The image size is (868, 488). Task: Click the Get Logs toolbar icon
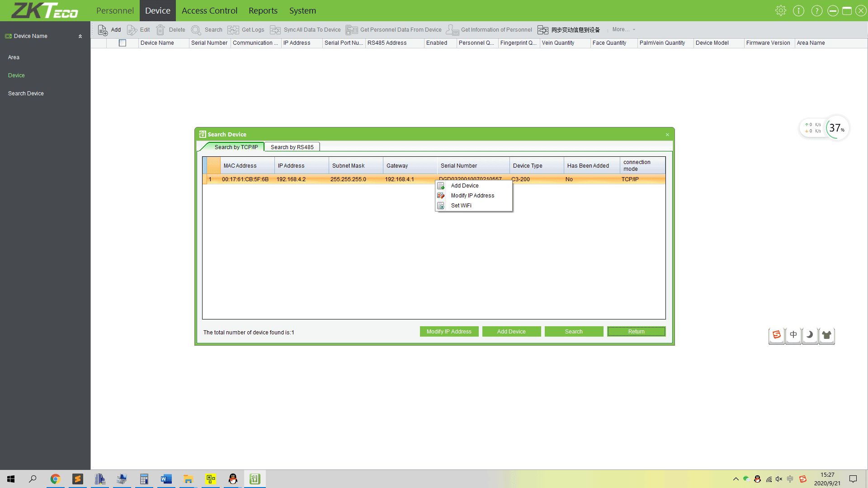(233, 30)
